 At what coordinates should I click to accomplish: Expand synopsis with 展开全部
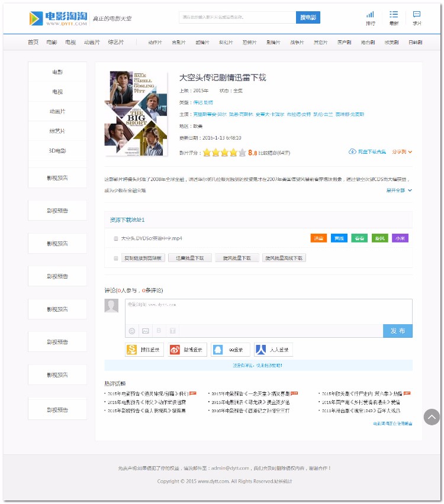tap(399, 190)
